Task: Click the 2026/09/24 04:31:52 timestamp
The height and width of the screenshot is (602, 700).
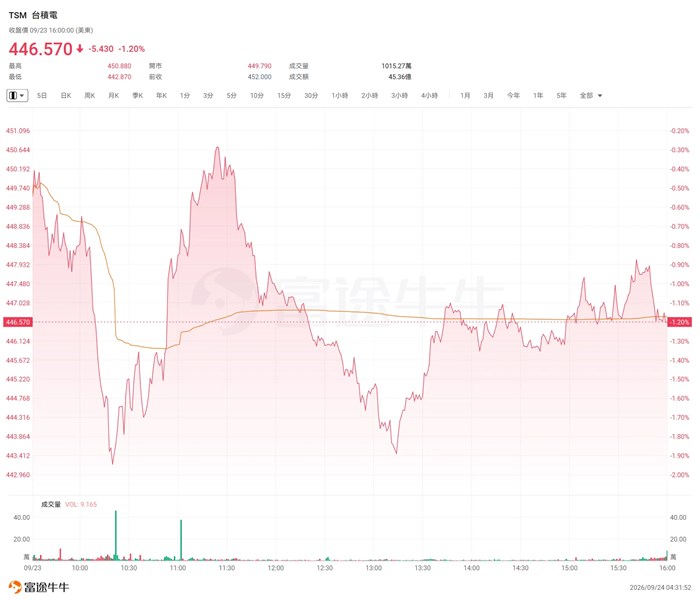Action: tap(660, 588)
